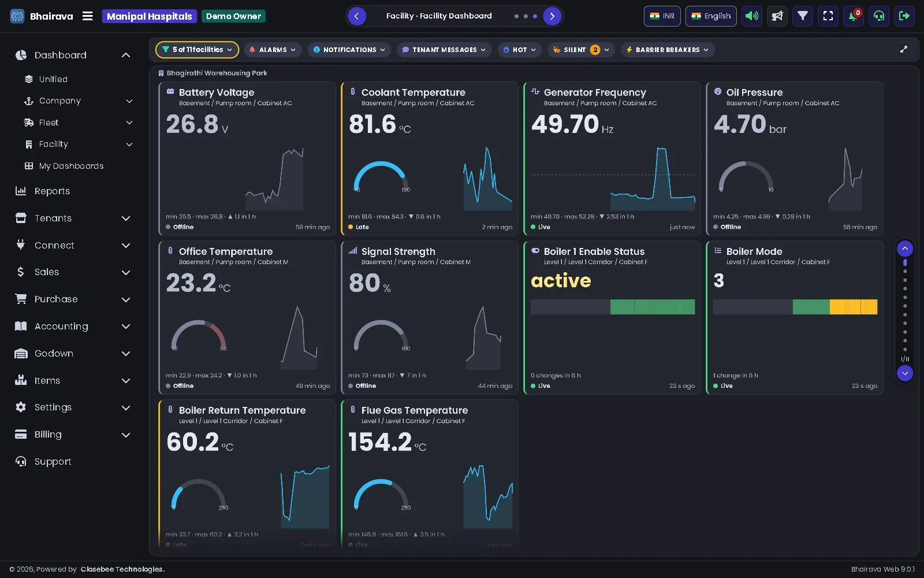Open INR currency selector
This screenshot has width=924, height=578.
coord(662,16)
